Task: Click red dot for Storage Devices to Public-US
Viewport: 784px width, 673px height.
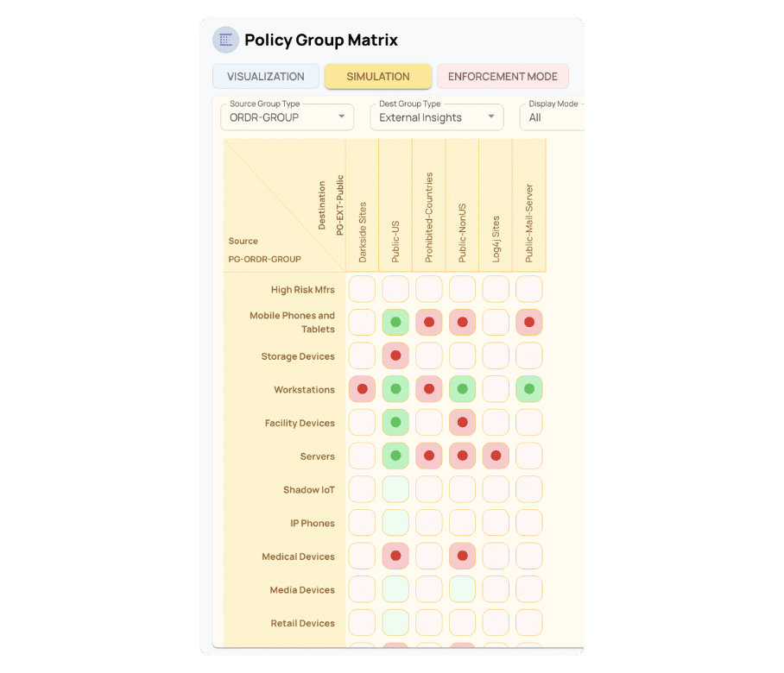Action: click(395, 355)
